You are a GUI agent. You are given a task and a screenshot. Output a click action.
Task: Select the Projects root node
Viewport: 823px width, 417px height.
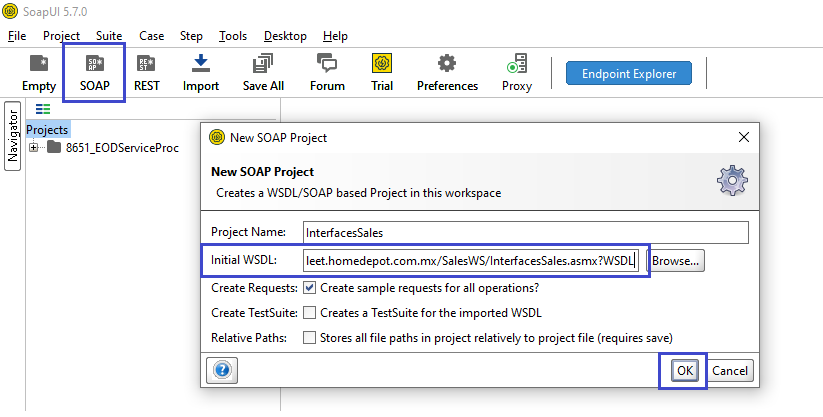coord(47,130)
